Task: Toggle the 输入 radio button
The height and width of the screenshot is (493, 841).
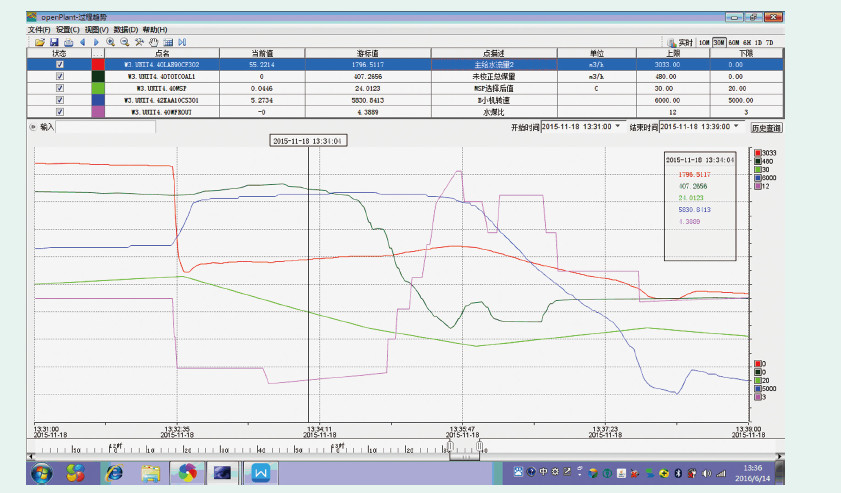Action: click(x=33, y=128)
